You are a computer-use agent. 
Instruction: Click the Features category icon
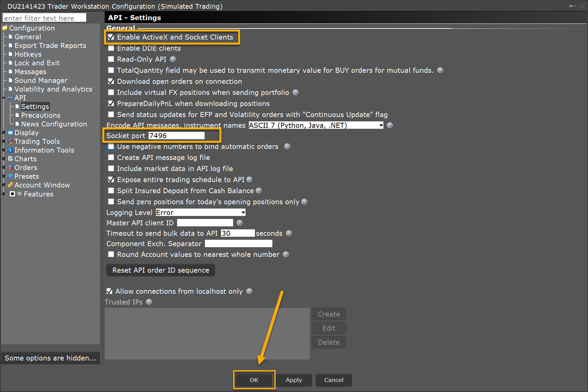20,194
